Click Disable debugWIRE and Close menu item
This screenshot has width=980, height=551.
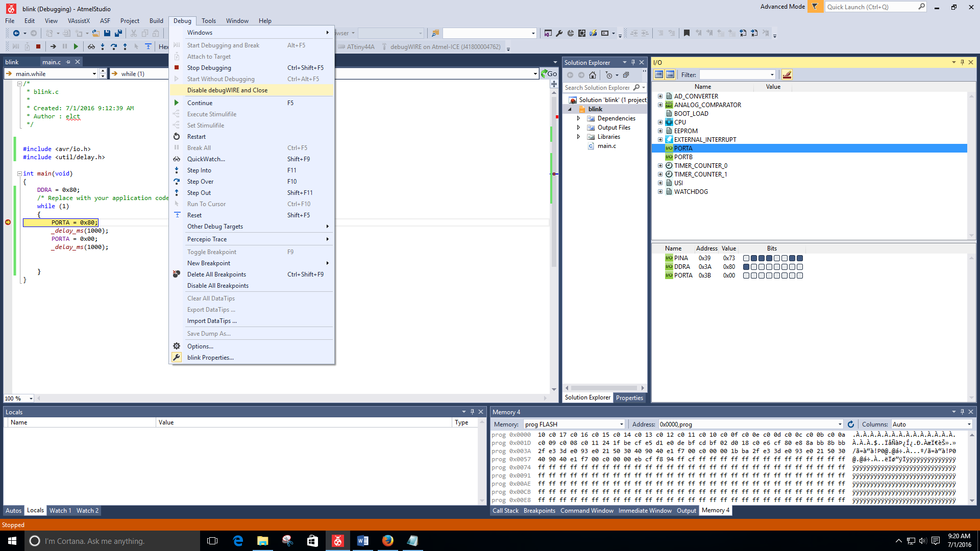pyautogui.click(x=252, y=90)
